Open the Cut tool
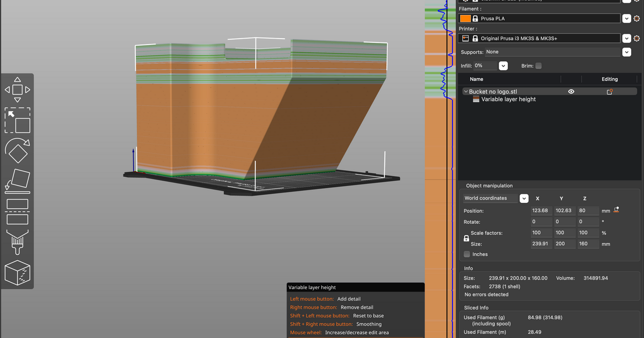The width and height of the screenshot is (644, 338). [x=17, y=211]
